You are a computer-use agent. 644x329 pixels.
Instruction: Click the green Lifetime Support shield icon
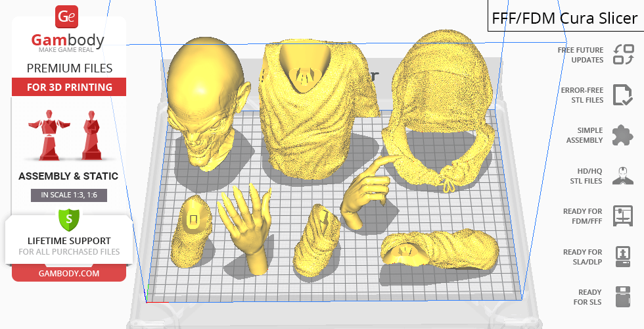click(68, 218)
